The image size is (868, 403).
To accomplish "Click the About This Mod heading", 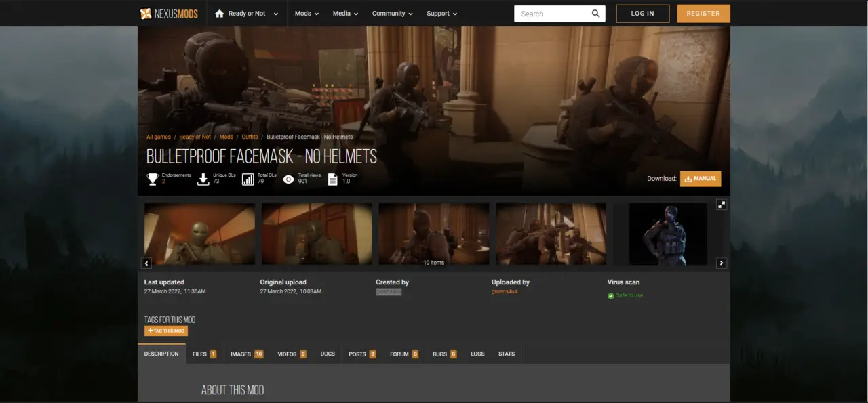I will pyautogui.click(x=233, y=390).
